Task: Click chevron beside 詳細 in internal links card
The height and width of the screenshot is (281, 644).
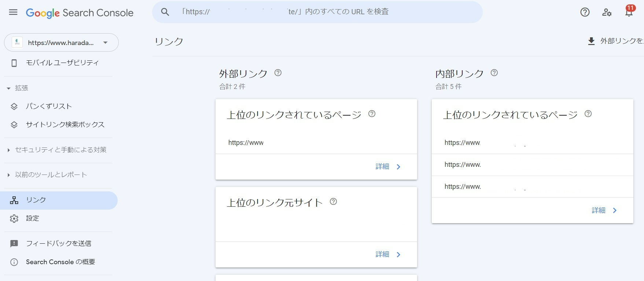Action: 615,211
